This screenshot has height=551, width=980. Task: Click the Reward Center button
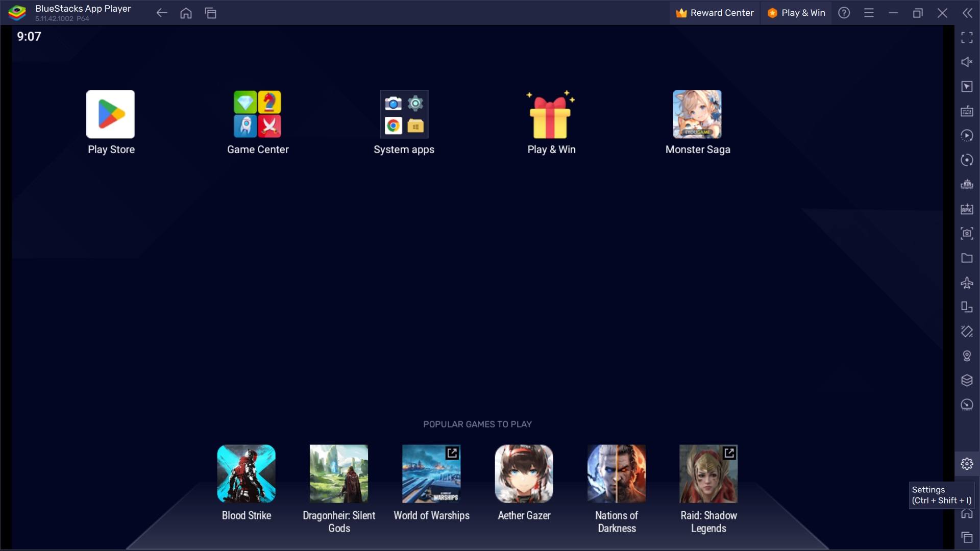[x=716, y=12]
